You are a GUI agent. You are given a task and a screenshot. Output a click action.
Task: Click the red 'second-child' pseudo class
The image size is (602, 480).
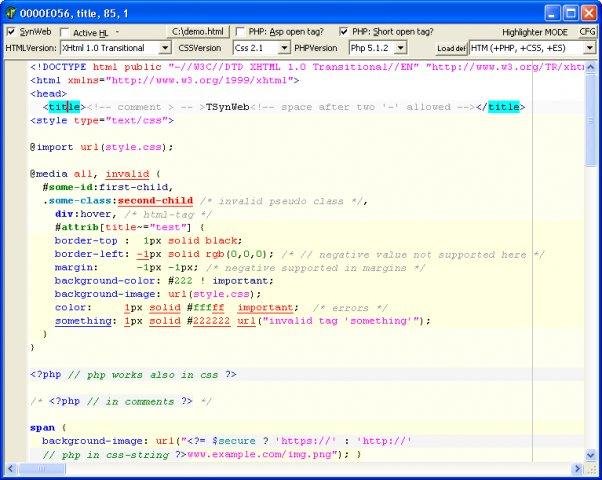155,200
